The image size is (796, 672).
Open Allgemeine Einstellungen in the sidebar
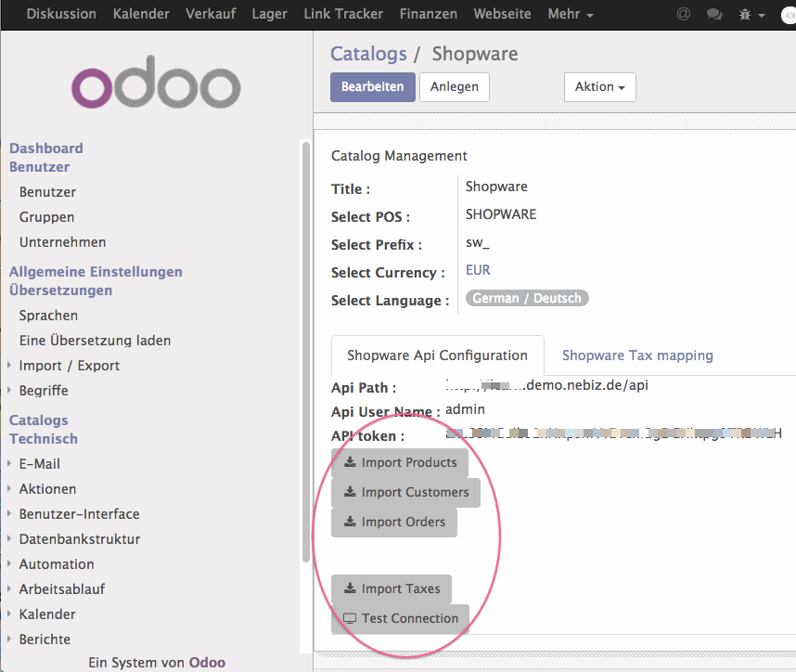point(96,272)
